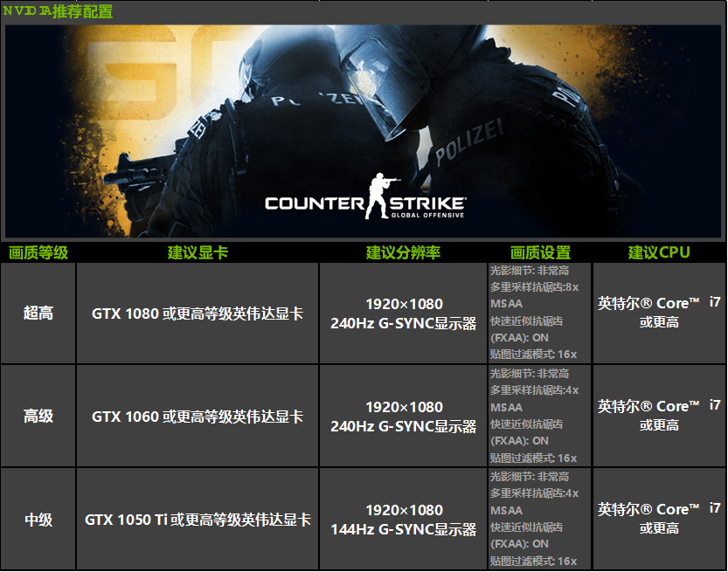Click the Counter-Strike banner image
The width and height of the screenshot is (728, 572).
(x=363, y=131)
